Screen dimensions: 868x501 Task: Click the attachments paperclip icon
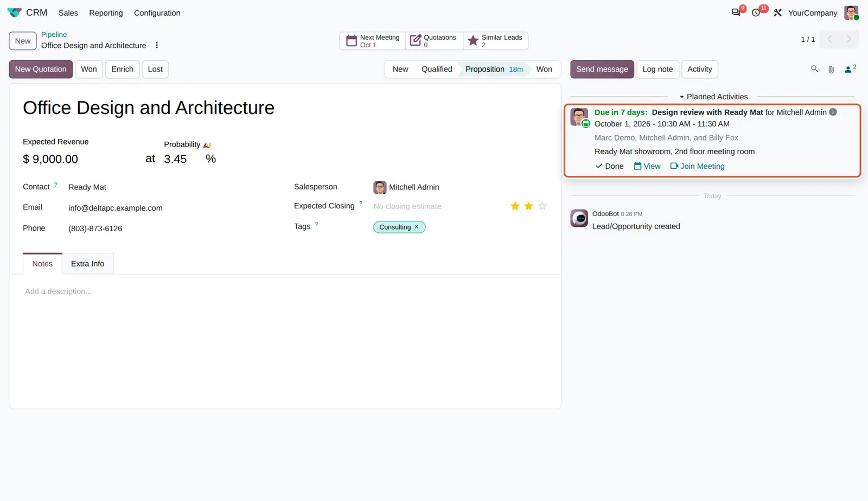pos(831,69)
